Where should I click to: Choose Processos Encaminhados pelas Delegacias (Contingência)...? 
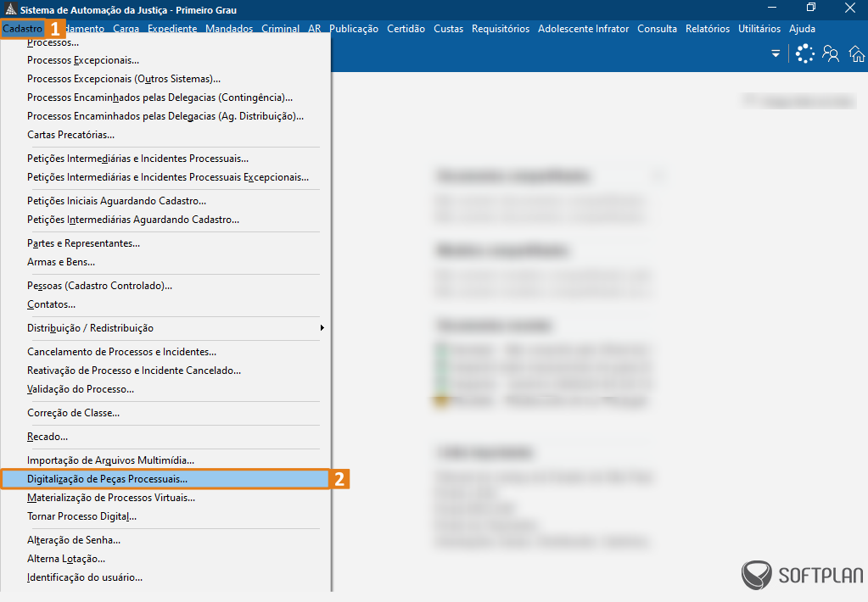[x=160, y=98]
